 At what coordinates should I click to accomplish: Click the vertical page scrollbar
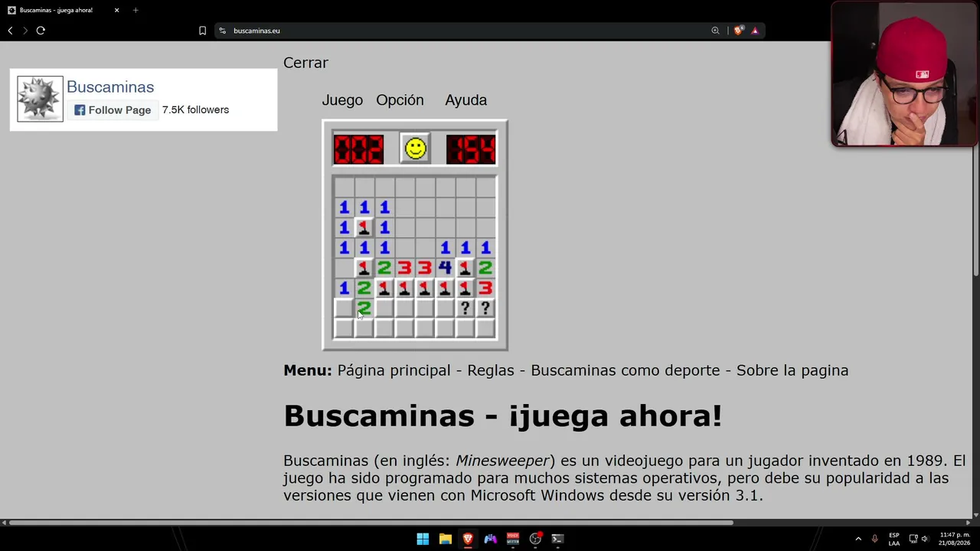tap(976, 161)
